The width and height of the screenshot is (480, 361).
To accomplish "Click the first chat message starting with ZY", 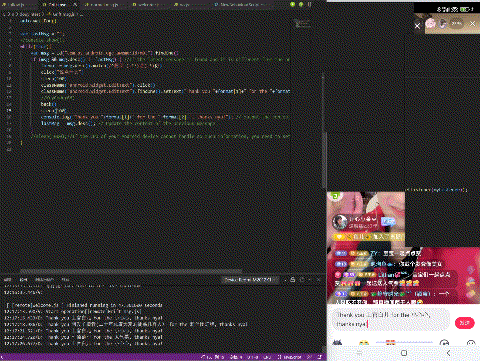I will tap(378, 254).
